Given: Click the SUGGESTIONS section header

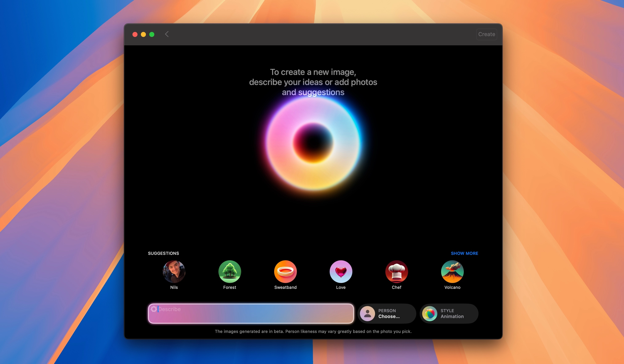Looking at the screenshot, I should [x=163, y=253].
